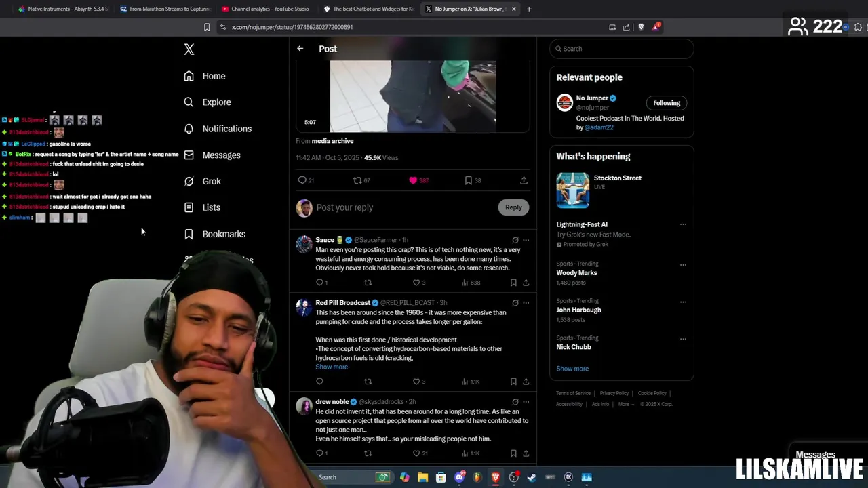Share the Red Pill Broadcast reply
This screenshot has width=868, height=488.
(x=526, y=382)
